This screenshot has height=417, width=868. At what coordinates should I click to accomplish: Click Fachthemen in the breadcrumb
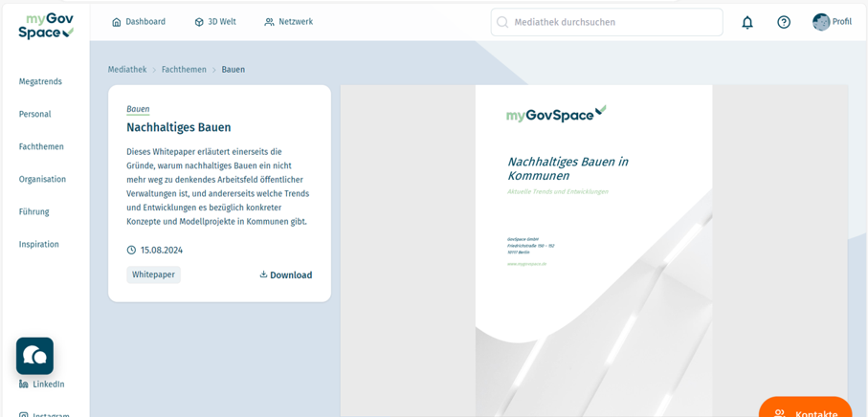tap(184, 70)
